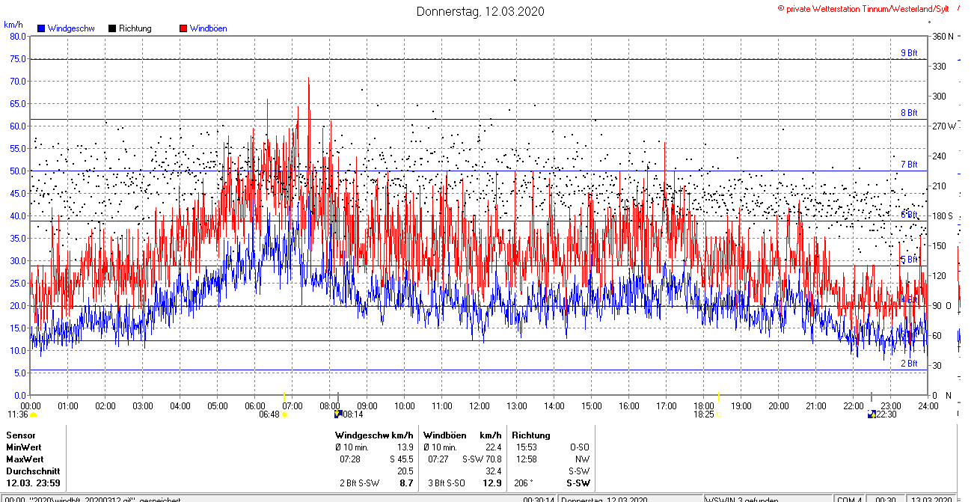Click the blue Windgeschw legend swatch
980x502 pixels.
tap(41, 28)
